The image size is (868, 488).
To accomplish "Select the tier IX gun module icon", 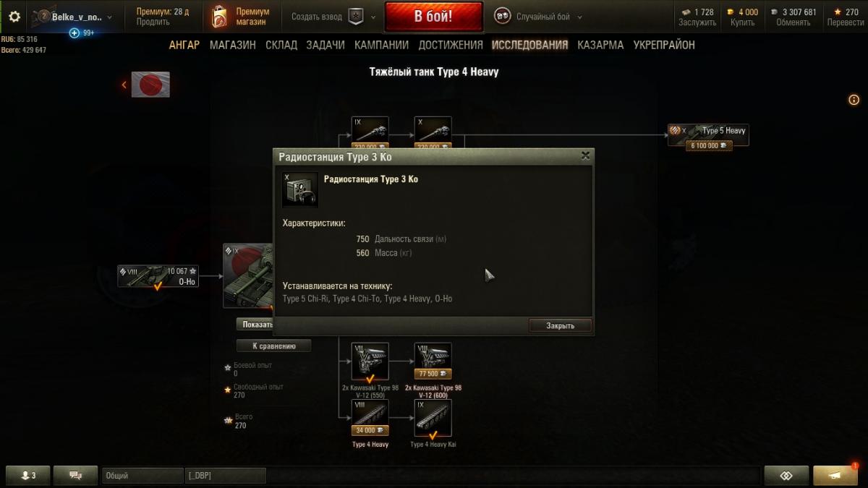I will point(370,130).
